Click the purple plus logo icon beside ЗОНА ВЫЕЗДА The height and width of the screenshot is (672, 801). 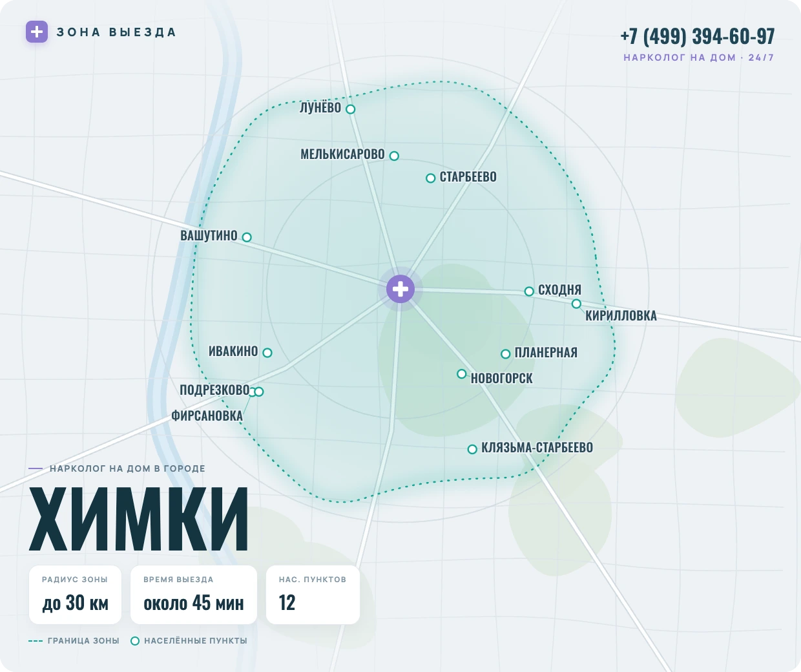click(37, 32)
